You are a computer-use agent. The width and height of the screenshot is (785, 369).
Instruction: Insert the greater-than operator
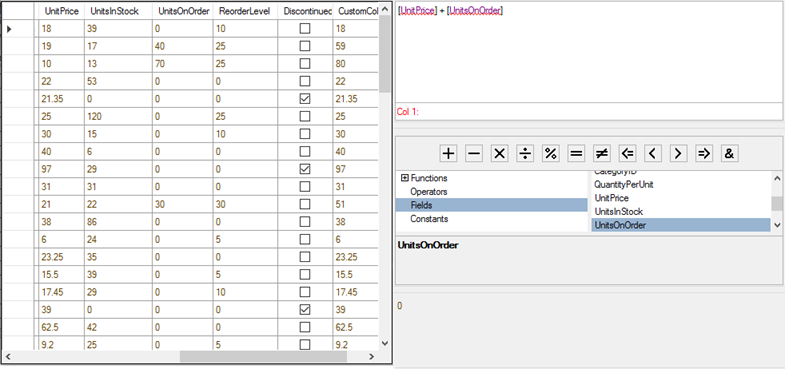click(678, 154)
